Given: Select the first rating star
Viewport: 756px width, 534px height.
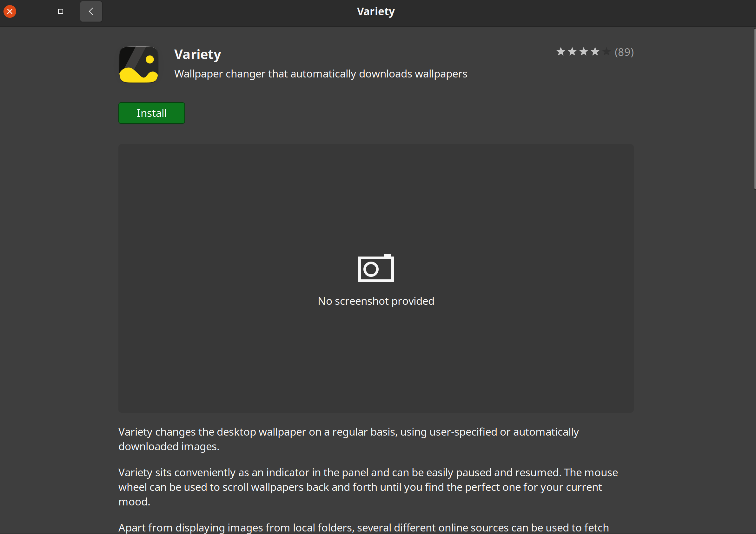Looking at the screenshot, I should pyautogui.click(x=561, y=52).
